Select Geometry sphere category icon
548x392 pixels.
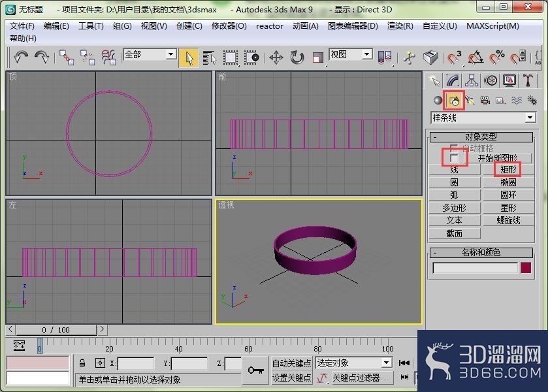click(x=438, y=101)
